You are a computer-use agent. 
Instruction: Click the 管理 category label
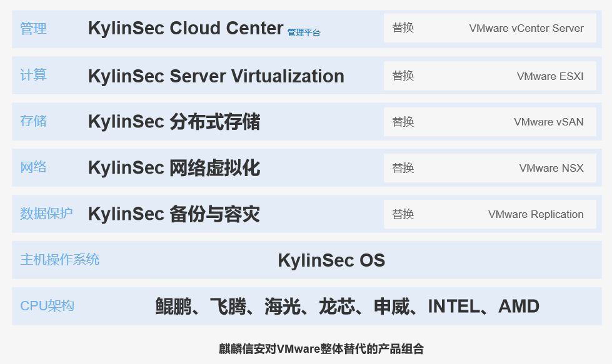(x=33, y=29)
